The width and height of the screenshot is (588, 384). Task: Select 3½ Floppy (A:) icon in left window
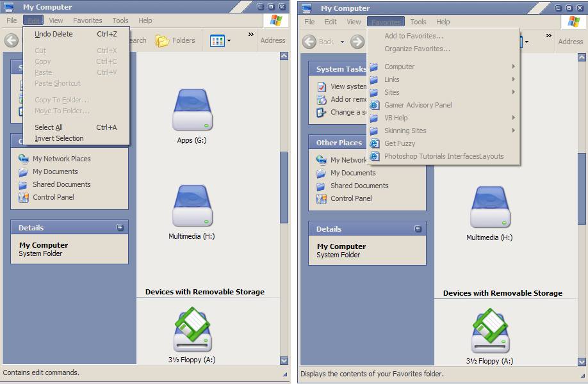point(192,330)
